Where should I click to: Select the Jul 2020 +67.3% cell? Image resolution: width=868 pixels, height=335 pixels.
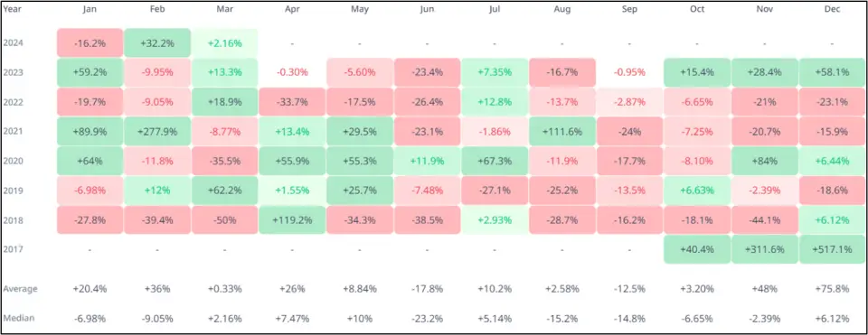pos(495,161)
